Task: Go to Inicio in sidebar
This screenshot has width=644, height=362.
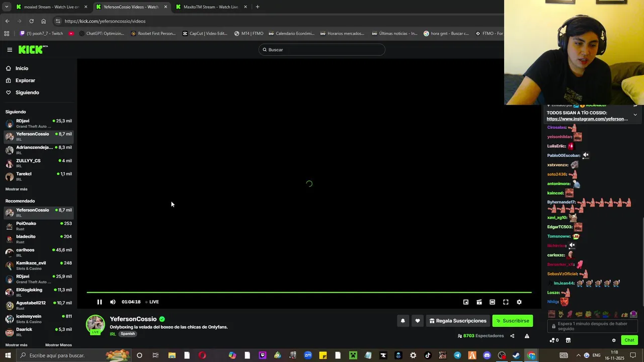Action: coord(22,68)
